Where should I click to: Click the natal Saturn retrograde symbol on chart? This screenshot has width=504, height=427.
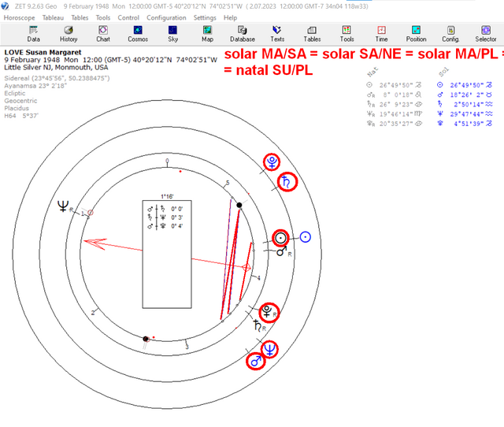[259, 325]
